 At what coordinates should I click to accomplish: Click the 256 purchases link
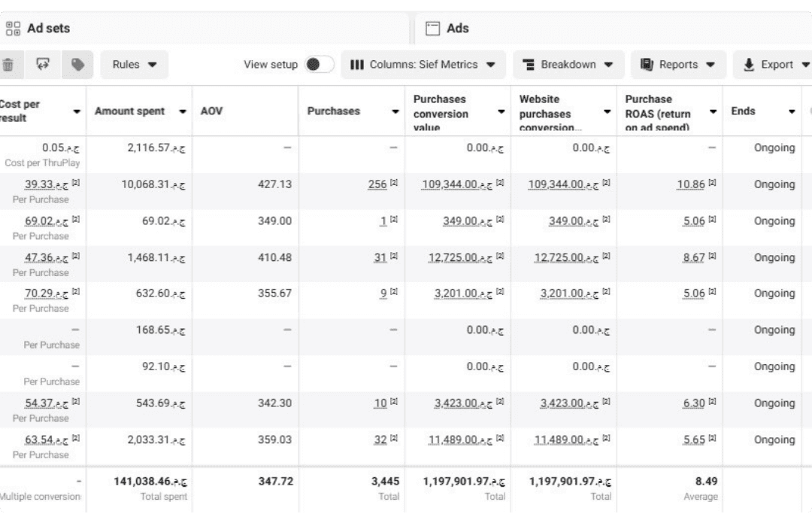pos(377,184)
